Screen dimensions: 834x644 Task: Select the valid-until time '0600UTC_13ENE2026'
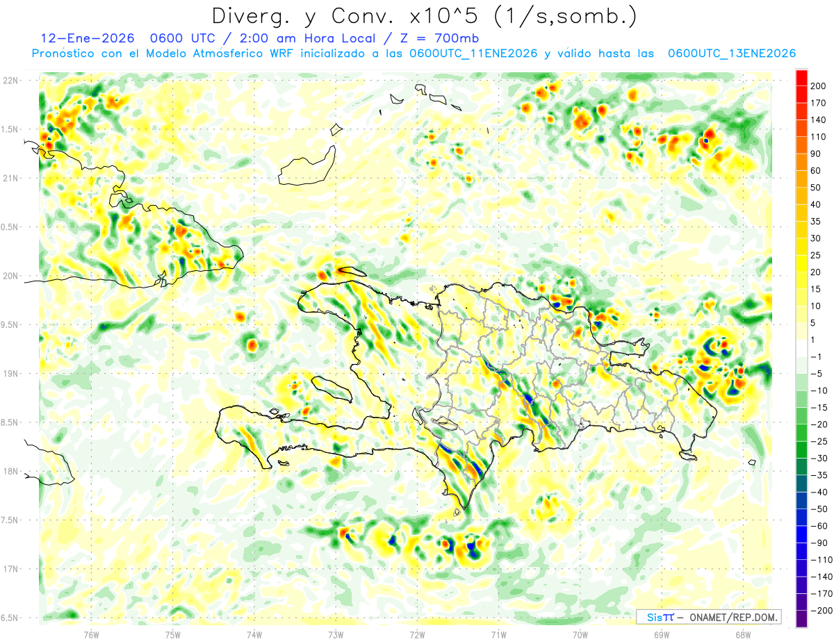point(732,53)
